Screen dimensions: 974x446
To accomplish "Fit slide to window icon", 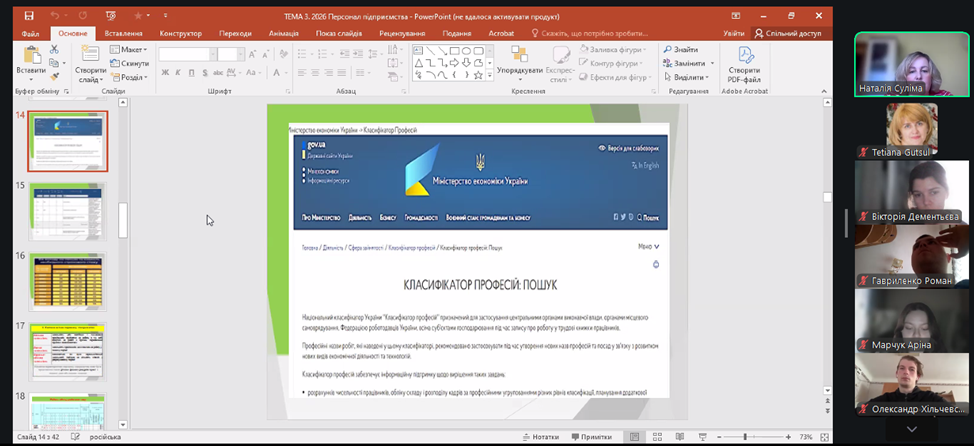I will 824,437.
